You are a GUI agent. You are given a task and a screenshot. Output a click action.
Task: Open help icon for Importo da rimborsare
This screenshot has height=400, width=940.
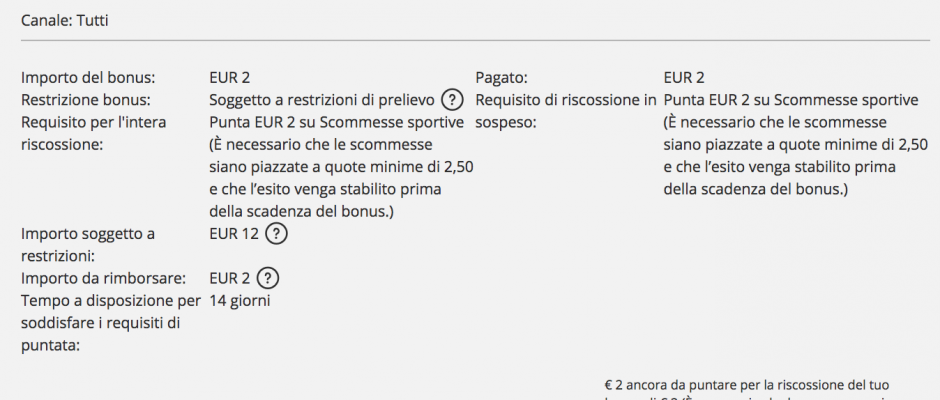267,278
